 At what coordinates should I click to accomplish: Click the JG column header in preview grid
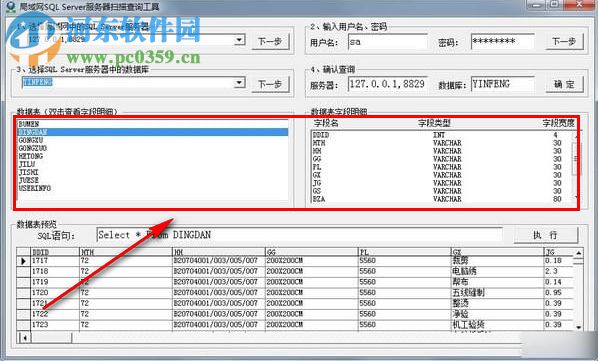(x=558, y=252)
